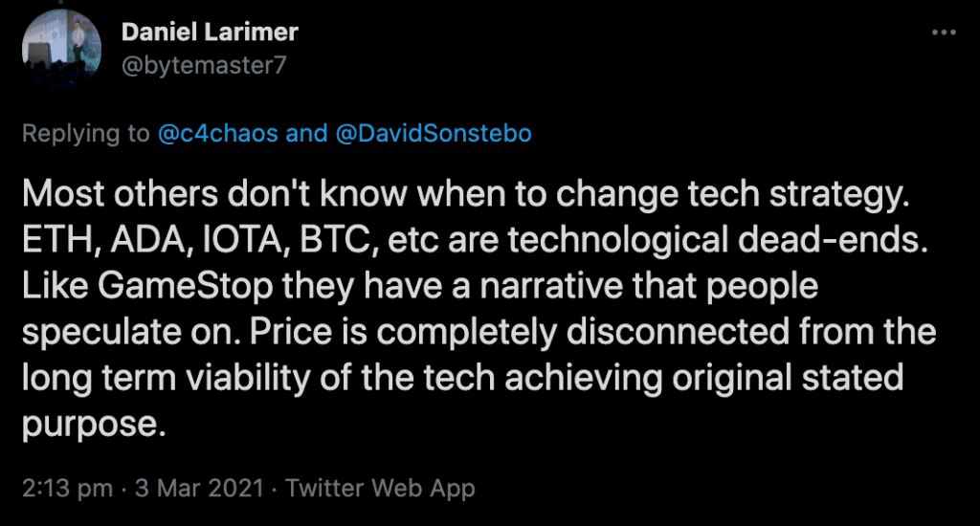Open the Twitter Web App source link
Viewport: 980px width, 526px height.
pyautogui.click(x=380, y=488)
